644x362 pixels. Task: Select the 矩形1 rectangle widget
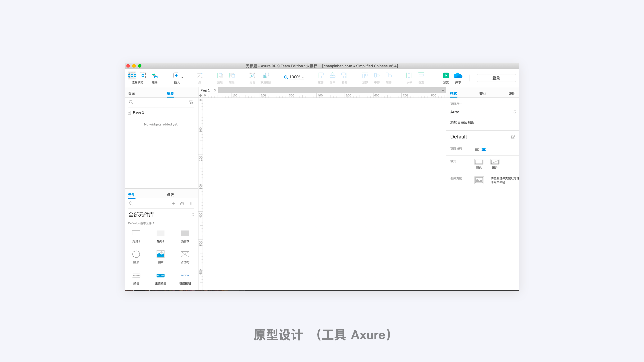pyautogui.click(x=136, y=236)
